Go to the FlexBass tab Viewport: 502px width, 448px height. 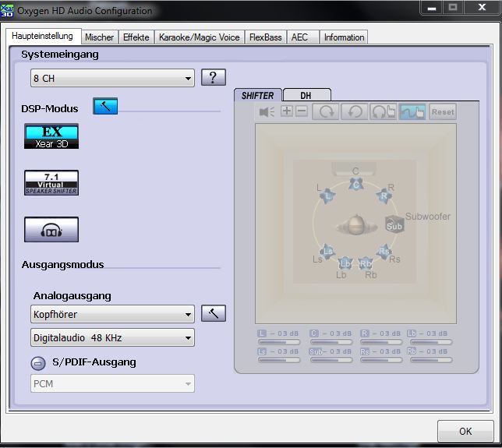pyautogui.click(x=265, y=37)
